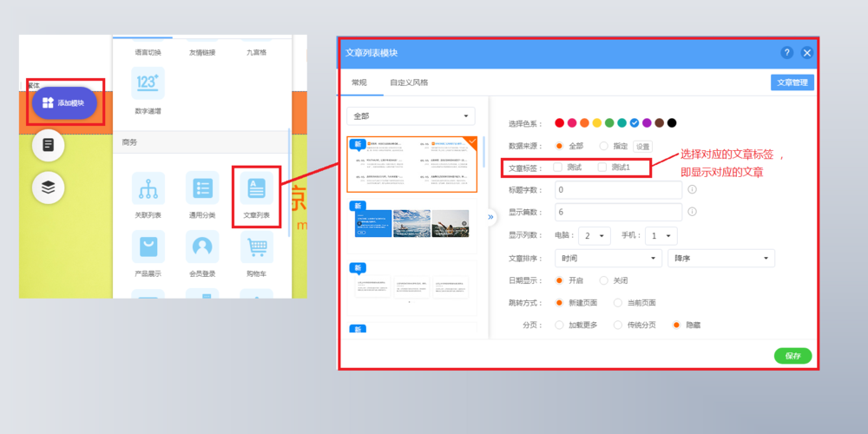This screenshot has width=868, height=434.
Task: Select the 数字递增 module icon
Action: [148, 83]
